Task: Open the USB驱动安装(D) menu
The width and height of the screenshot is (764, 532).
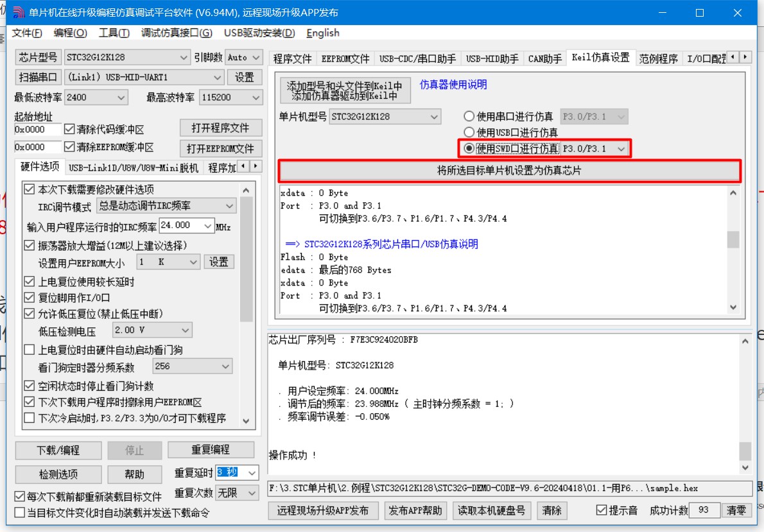Action: pos(259,33)
